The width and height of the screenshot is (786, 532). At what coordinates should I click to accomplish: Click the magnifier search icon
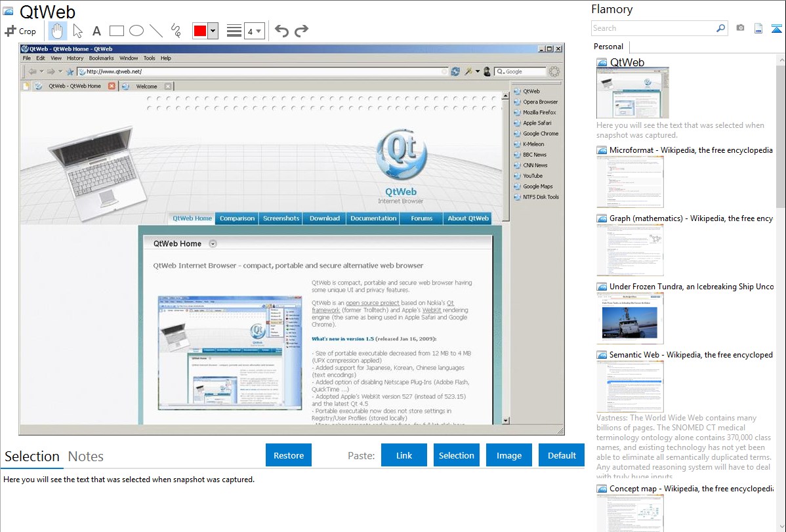point(720,28)
